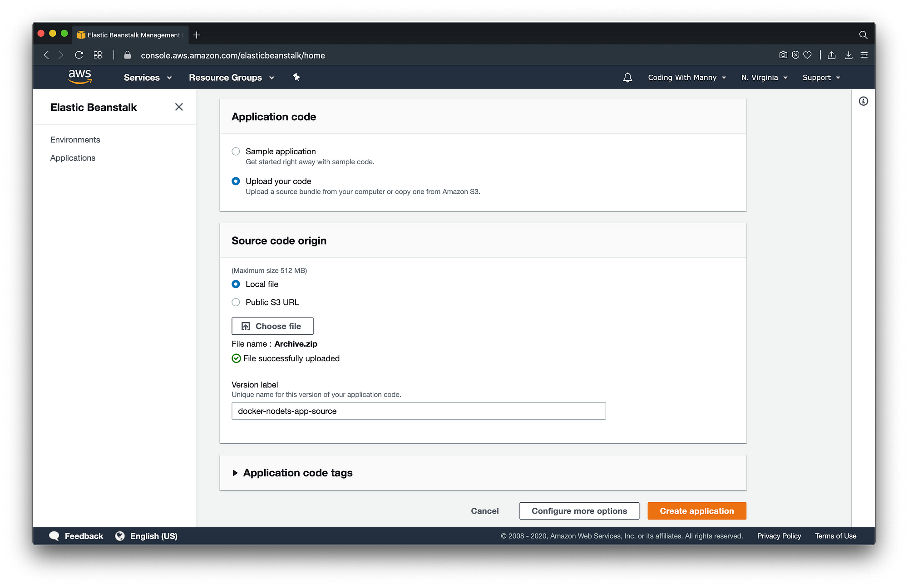Bookmark page with the heart icon
908x588 pixels.
tap(807, 55)
